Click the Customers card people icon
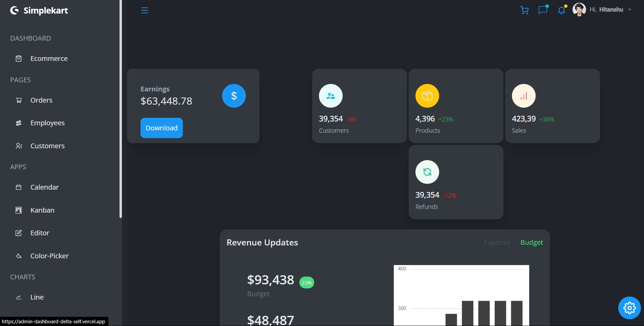Screen dimensions: 644x326 click(331, 96)
